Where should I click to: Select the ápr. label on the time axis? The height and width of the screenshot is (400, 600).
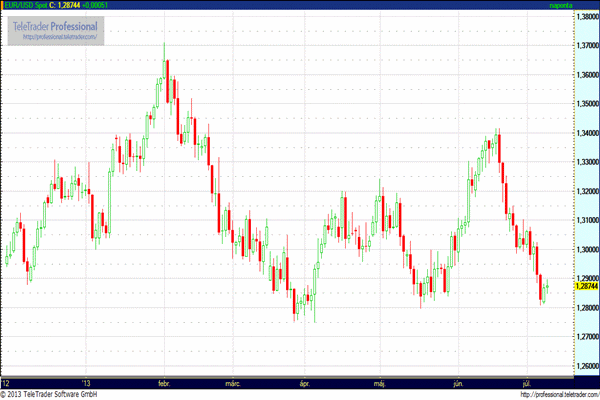[305, 382]
